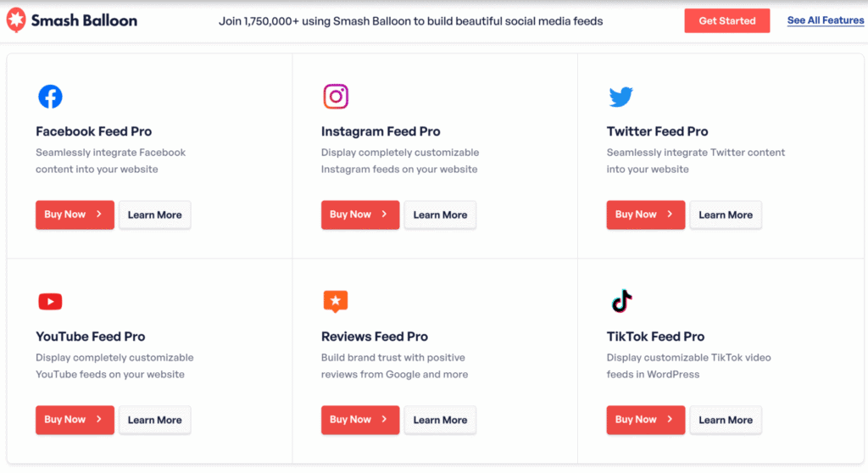Click the Smash Balloon logo icon
This screenshot has width=868, height=474.
(16, 20)
